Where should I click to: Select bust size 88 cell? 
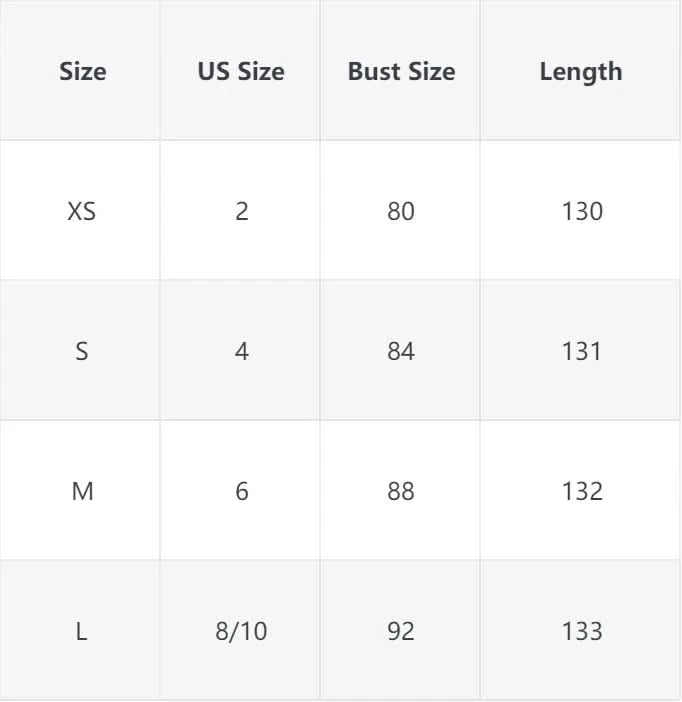pos(401,491)
